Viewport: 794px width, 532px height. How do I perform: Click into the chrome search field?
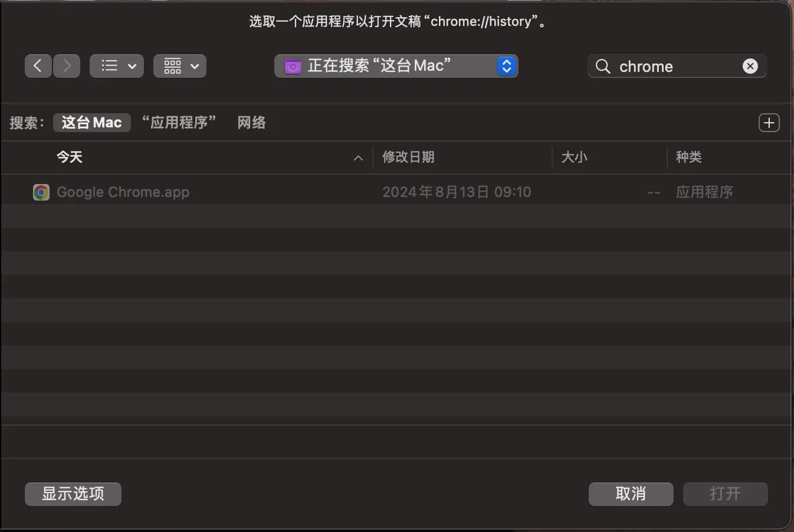click(677, 66)
